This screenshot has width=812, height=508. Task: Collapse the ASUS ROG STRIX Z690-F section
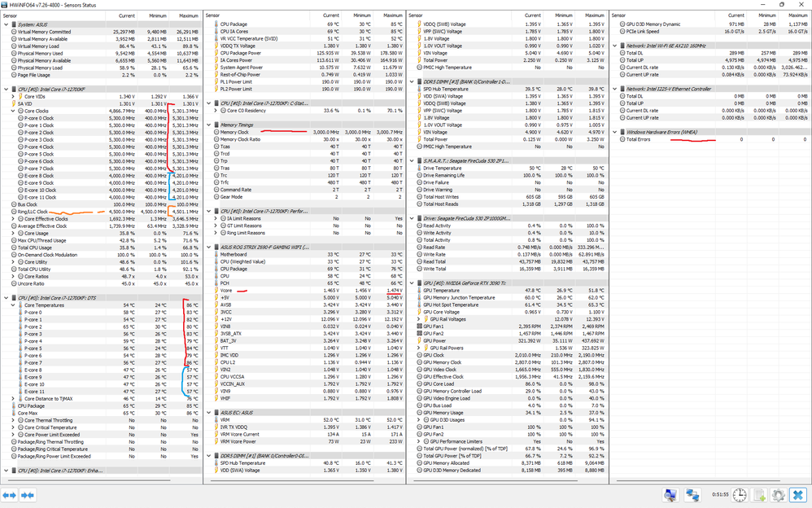point(209,247)
